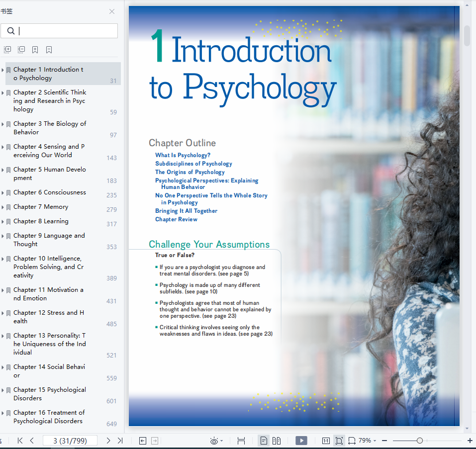Expand Chapter 3 Biology of Behavior bookmark

(x=2, y=124)
